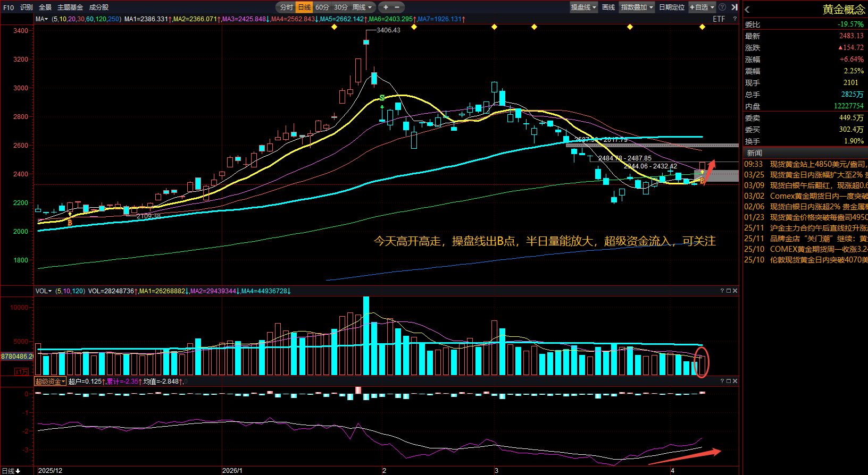Open the 指数叠加 dropdown
The width and height of the screenshot is (868, 475).
[x=637, y=7]
